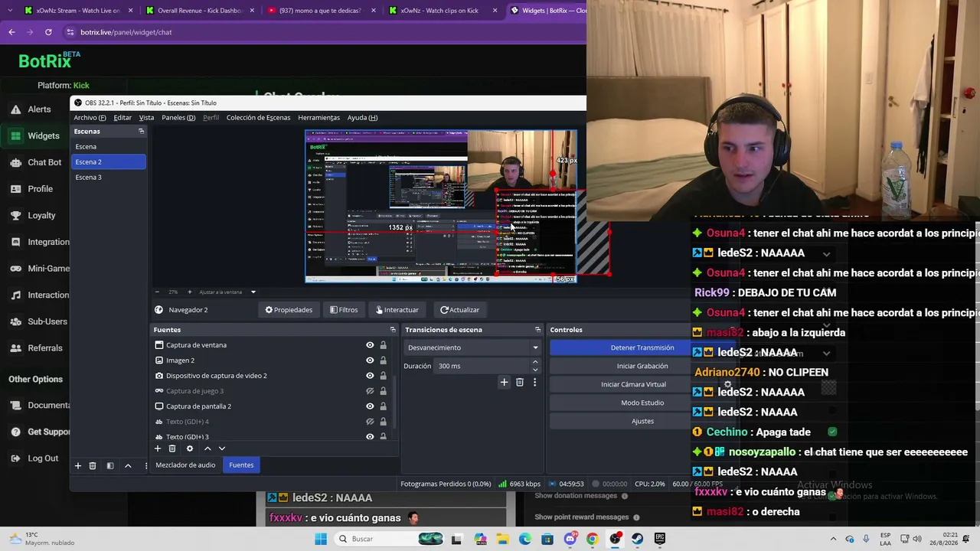Click the Actualizar button
The height and width of the screenshot is (551, 980).
coord(459,310)
